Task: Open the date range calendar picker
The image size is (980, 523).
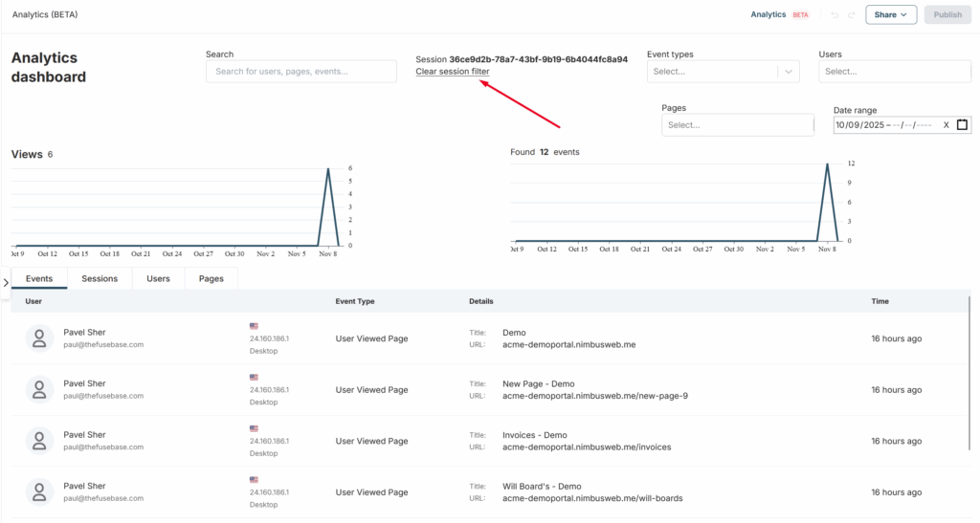Action: tap(962, 124)
